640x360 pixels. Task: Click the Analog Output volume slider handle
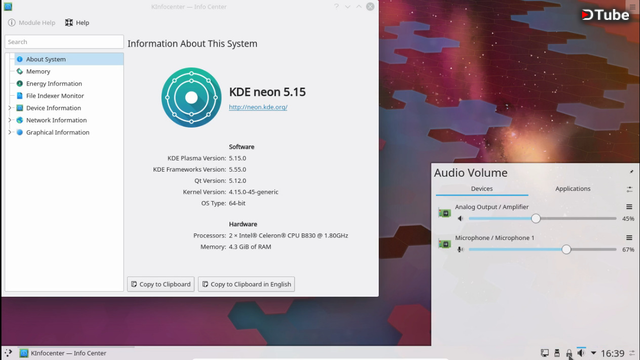click(536, 218)
